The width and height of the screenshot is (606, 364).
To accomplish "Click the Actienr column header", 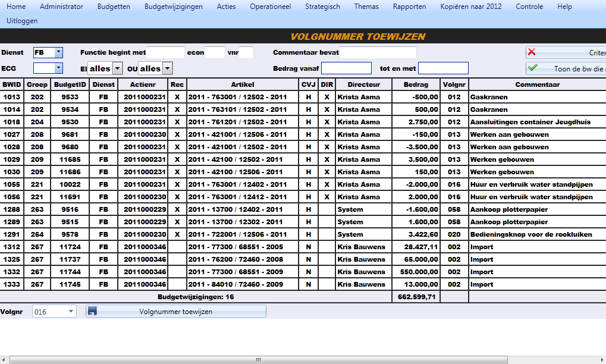I will [x=143, y=84].
